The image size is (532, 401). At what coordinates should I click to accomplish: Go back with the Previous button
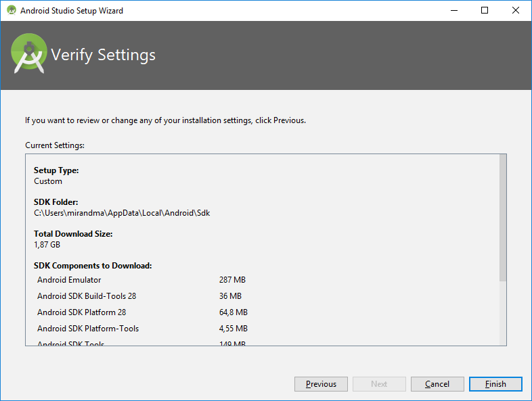pyautogui.click(x=321, y=384)
